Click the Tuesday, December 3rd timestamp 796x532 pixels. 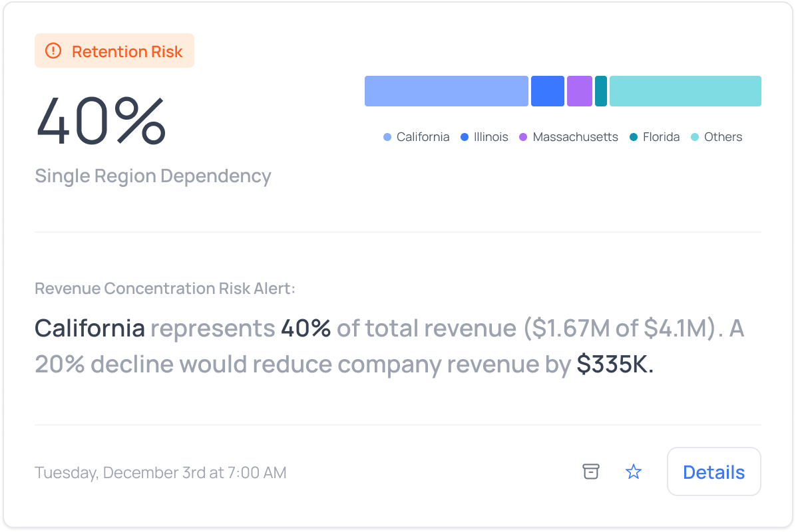pos(160,473)
